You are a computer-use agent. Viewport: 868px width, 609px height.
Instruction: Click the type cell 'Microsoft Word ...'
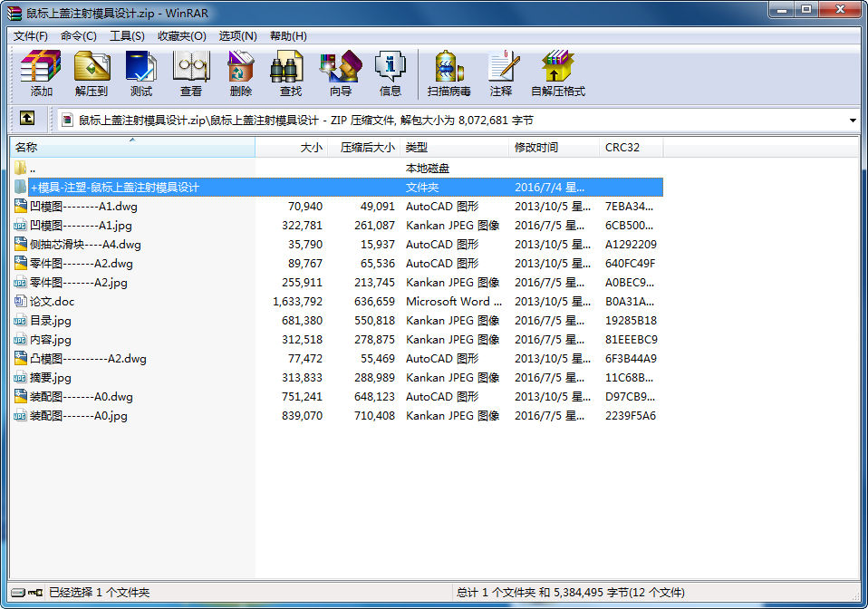pos(454,301)
